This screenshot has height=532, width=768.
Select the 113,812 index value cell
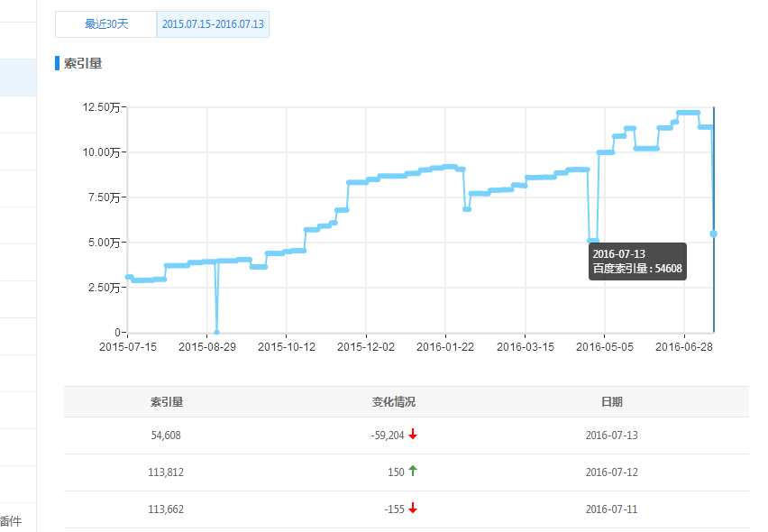166,472
